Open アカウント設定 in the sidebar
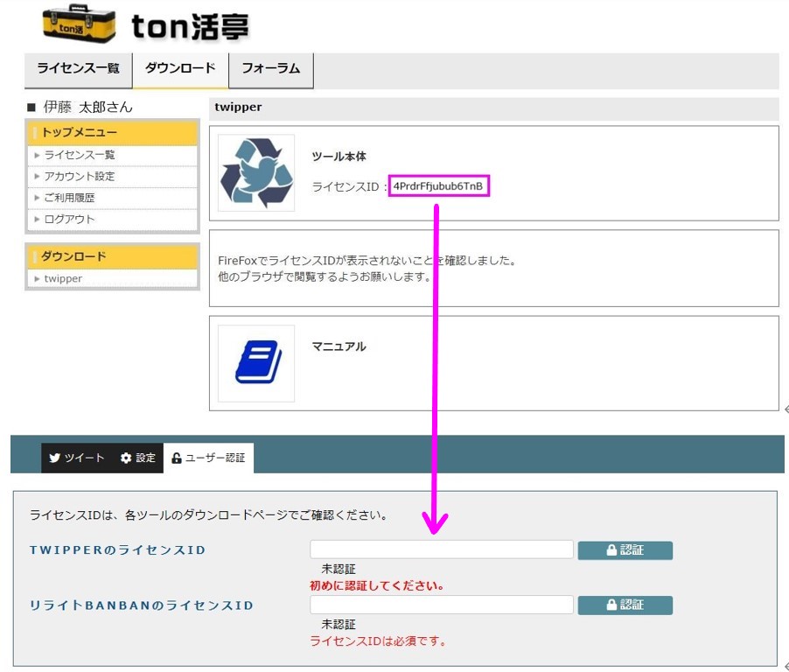The image size is (789, 672). tap(80, 177)
